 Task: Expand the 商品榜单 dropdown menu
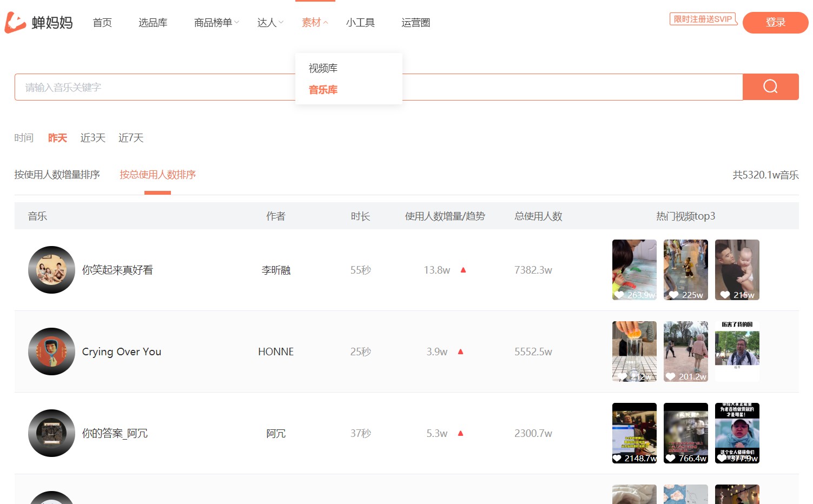click(216, 22)
